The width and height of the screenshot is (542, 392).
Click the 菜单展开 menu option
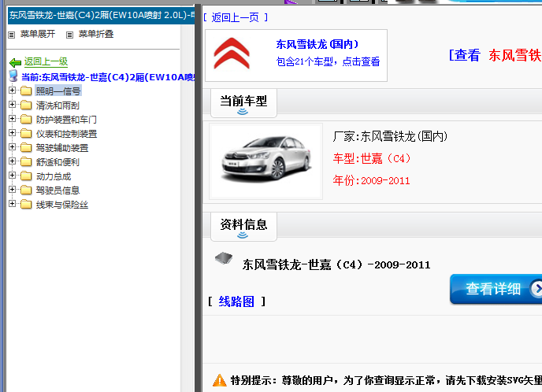(x=38, y=34)
